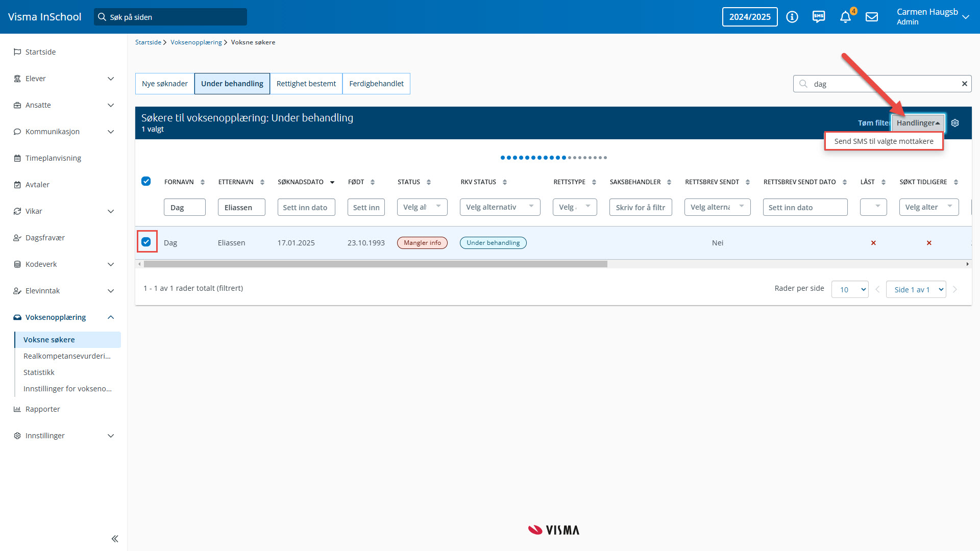Click Voksenopplæring breadcrumb link
The width and height of the screenshot is (980, 551).
coord(196,42)
